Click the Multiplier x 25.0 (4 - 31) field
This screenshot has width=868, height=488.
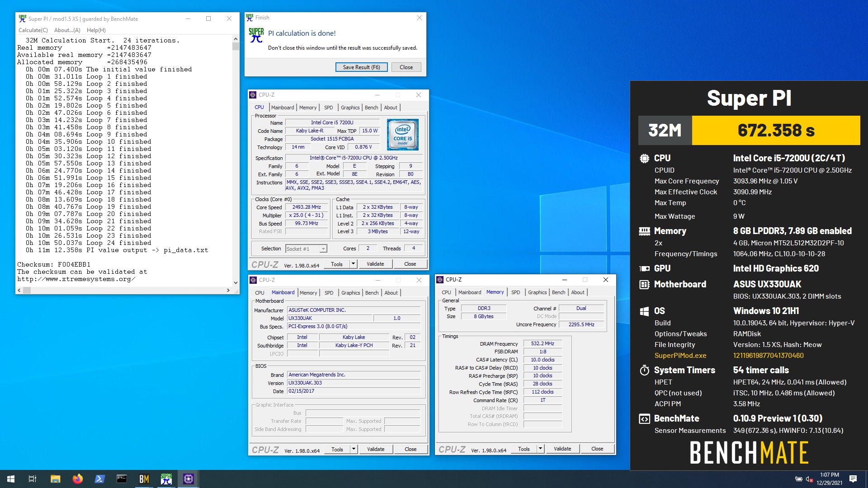coord(307,216)
